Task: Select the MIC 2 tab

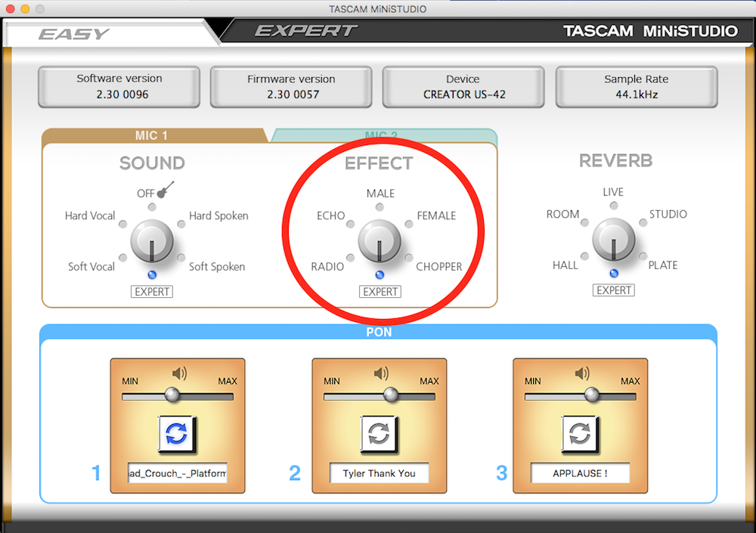Action: tap(381, 135)
